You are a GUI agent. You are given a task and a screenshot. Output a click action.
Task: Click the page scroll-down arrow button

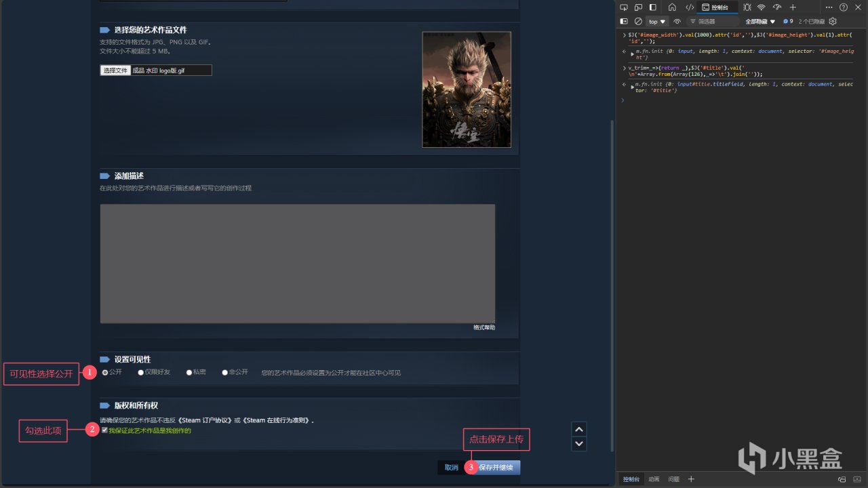pyautogui.click(x=579, y=444)
